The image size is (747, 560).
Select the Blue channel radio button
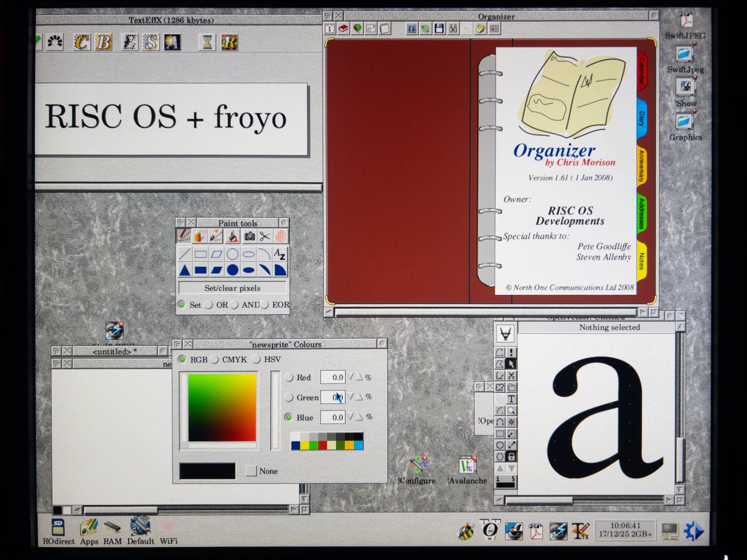click(x=289, y=417)
